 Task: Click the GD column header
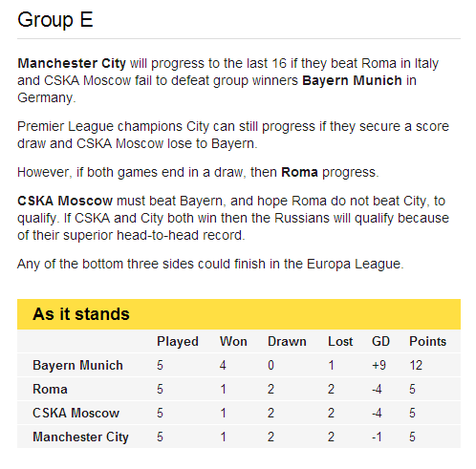(380, 341)
